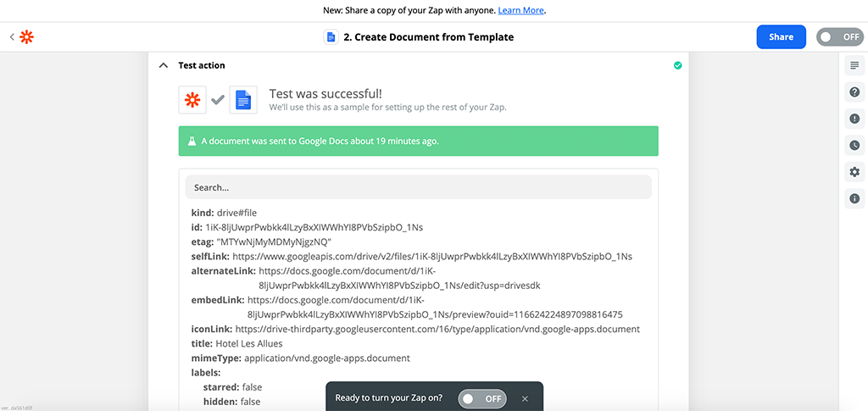Collapse the Test action section
868x411 pixels.
point(163,65)
